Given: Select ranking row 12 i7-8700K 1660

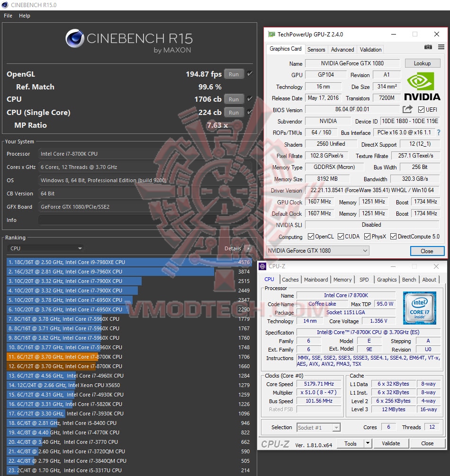Looking at the screenshot, I should click(x=129, y=366).
